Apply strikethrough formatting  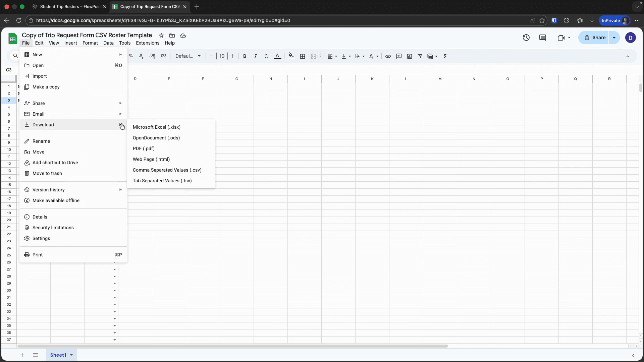click(266, 56)
